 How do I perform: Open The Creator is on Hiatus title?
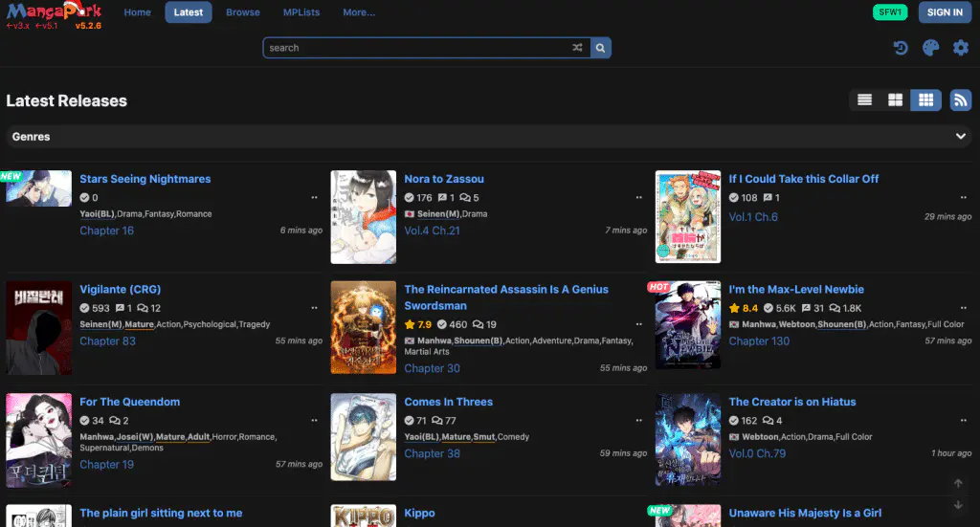pos(792,402)
